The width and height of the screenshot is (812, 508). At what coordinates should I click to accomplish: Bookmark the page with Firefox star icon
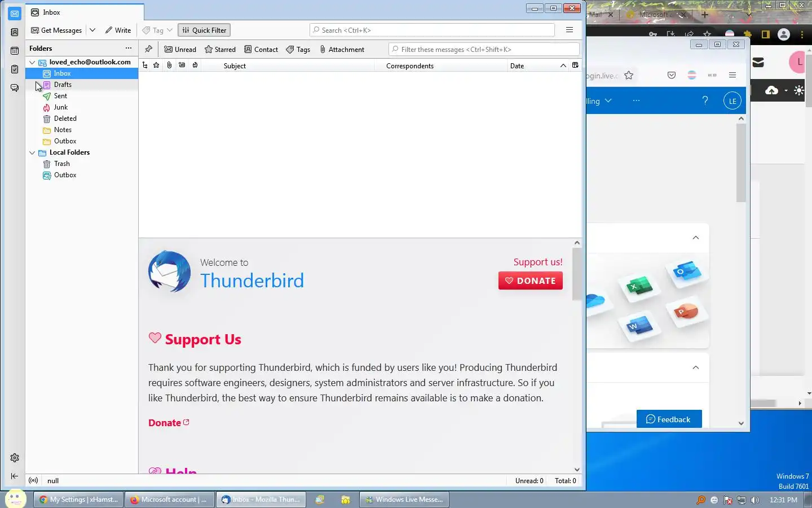(629, 75)
